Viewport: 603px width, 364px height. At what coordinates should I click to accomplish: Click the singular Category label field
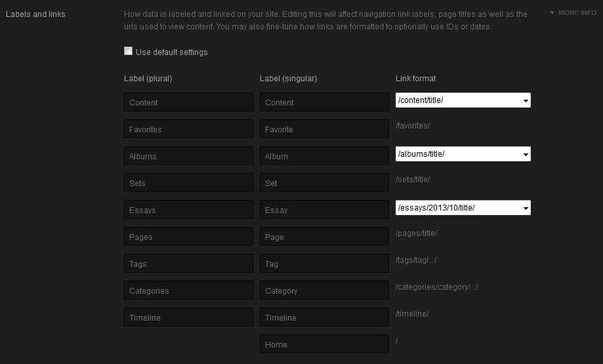[324, 291]
